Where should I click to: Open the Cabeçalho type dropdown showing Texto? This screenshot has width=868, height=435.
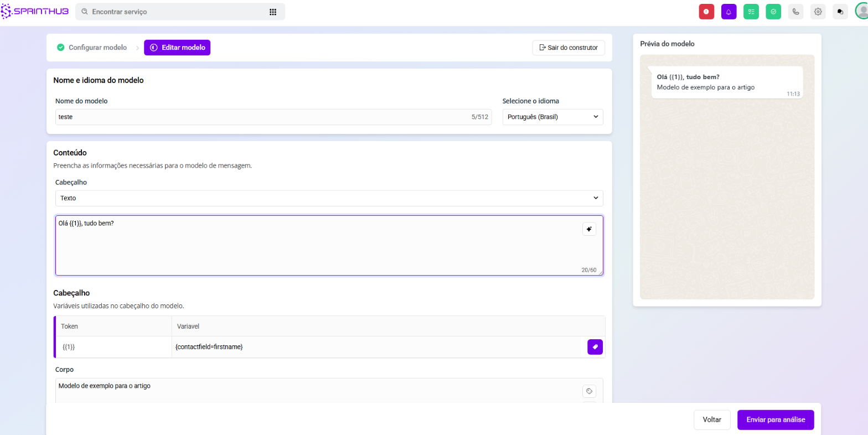(329, 198)
